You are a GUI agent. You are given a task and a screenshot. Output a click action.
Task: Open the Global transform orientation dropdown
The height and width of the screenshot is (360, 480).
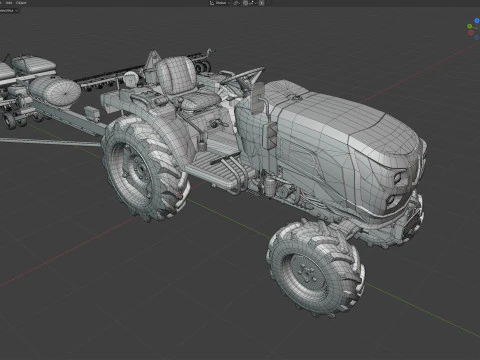pos(220,3)
